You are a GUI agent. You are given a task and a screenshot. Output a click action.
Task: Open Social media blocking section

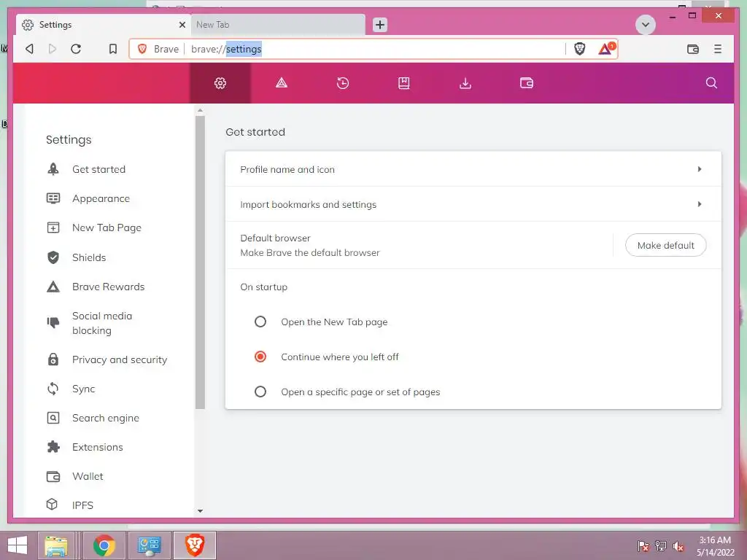[x=102, y=323]
